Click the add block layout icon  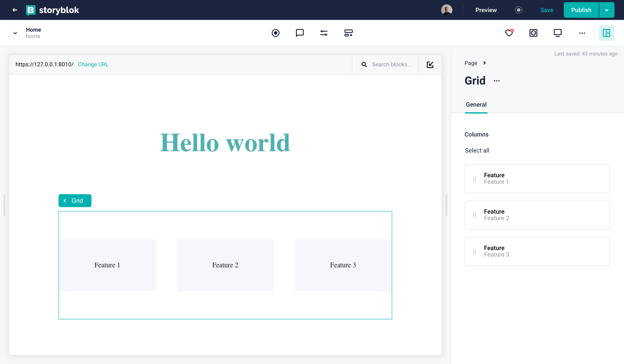348,33
